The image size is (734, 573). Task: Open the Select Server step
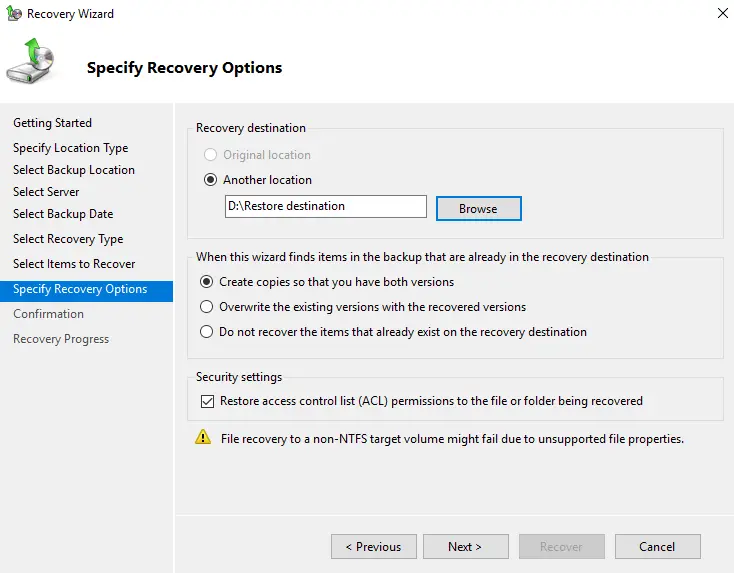[46, 192]
